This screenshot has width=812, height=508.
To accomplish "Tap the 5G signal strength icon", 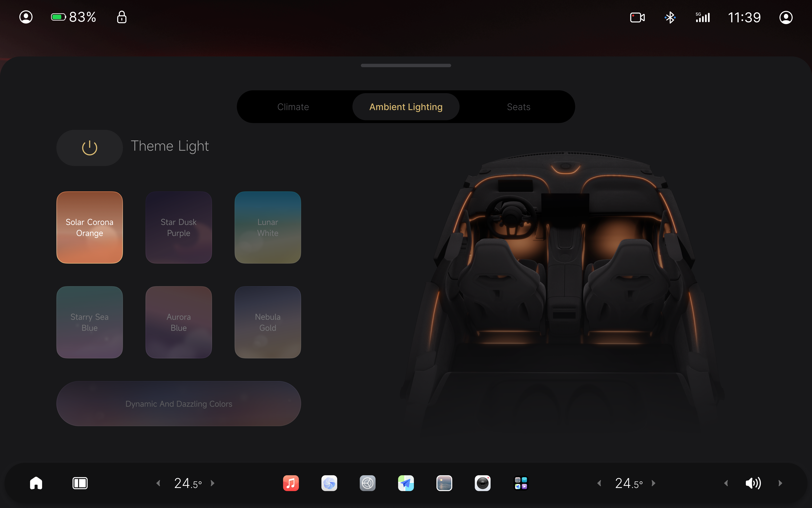I will 703,17.
